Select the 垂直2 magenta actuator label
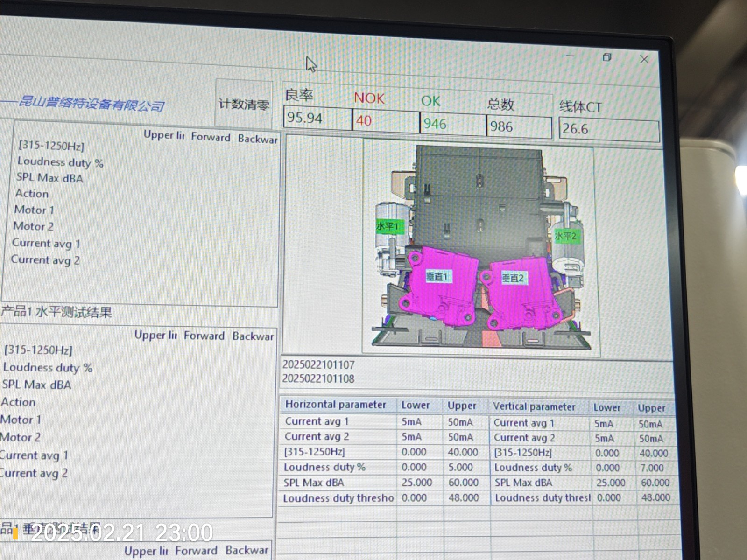This screenshot has width=747, height=560. 513,278
